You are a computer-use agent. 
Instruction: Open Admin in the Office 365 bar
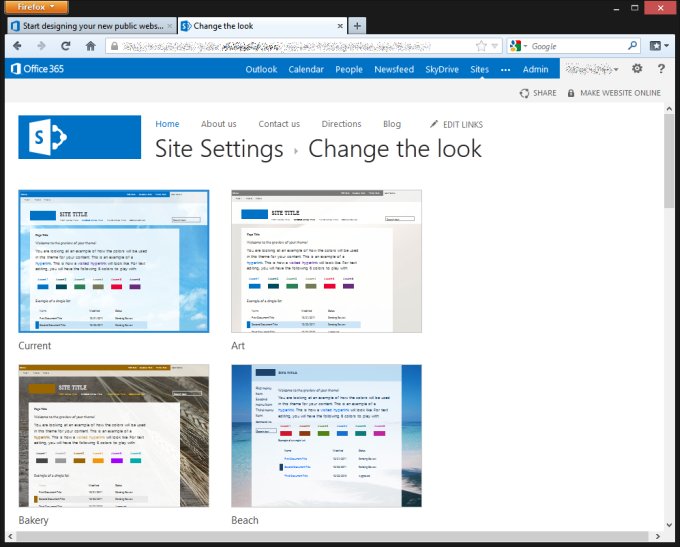[535, 69]
